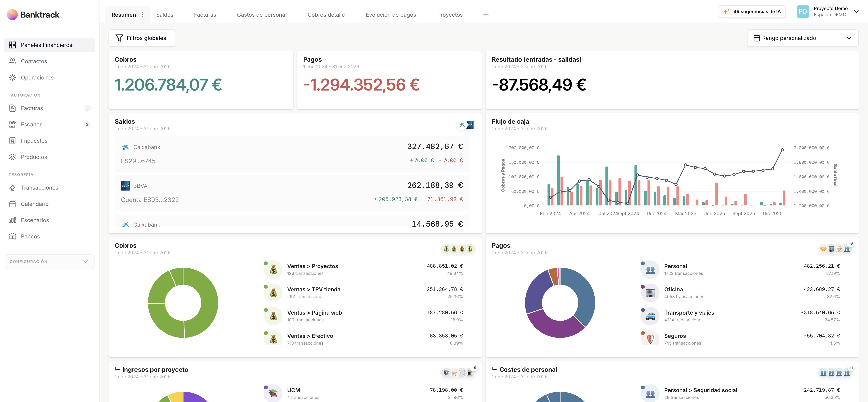
Task: Open Productos layers icon
Action: [x=12, y=157]
